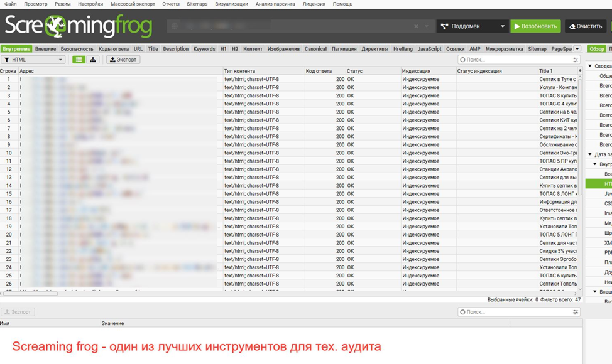Open the Режим menu
This screenshot has width=612, height=364.
click(x=63, y=4)
